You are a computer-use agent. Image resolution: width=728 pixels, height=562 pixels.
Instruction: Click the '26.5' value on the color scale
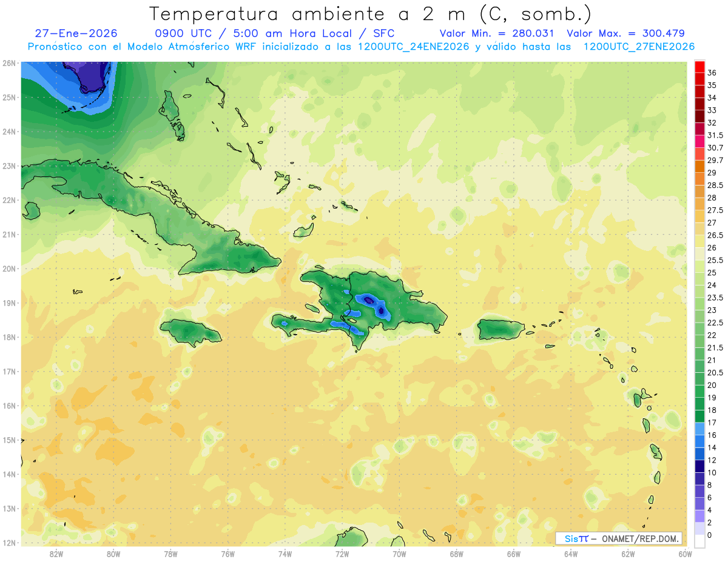click(715, 235)
